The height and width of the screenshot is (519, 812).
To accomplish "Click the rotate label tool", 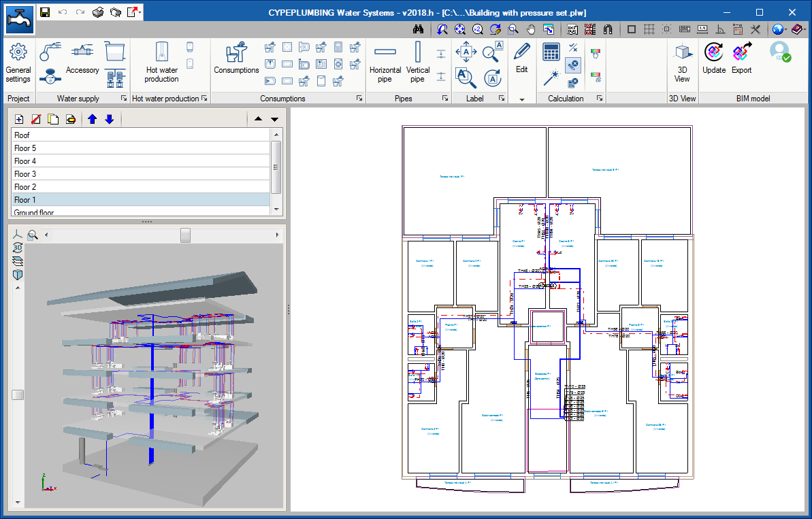I will (493, 78).
